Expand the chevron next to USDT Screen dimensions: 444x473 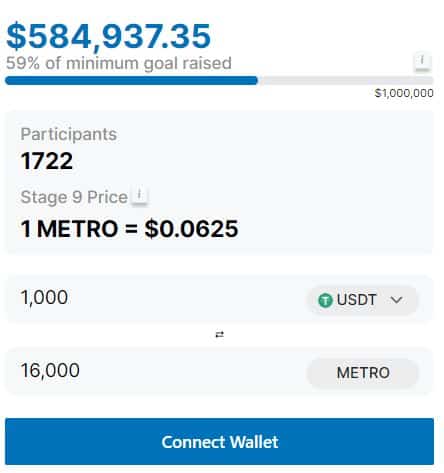point(396,300)
